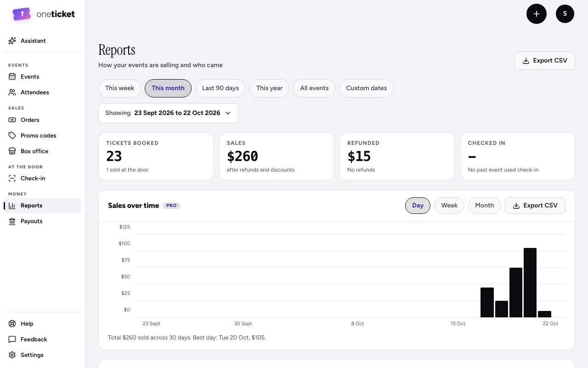This screenshot has width=588, height=368.
Task: Group the sales chart by Month
Action: [485, 206]
